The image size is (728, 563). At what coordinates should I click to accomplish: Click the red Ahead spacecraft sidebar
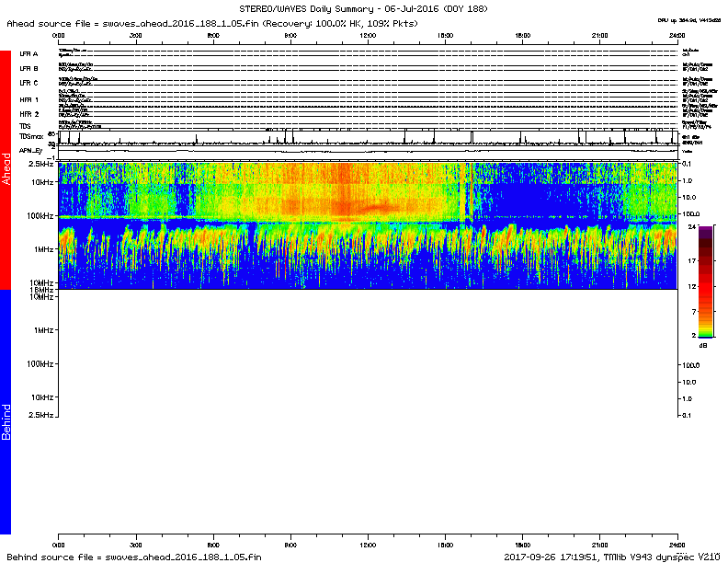pyautogui.click(x=6, y=170)
